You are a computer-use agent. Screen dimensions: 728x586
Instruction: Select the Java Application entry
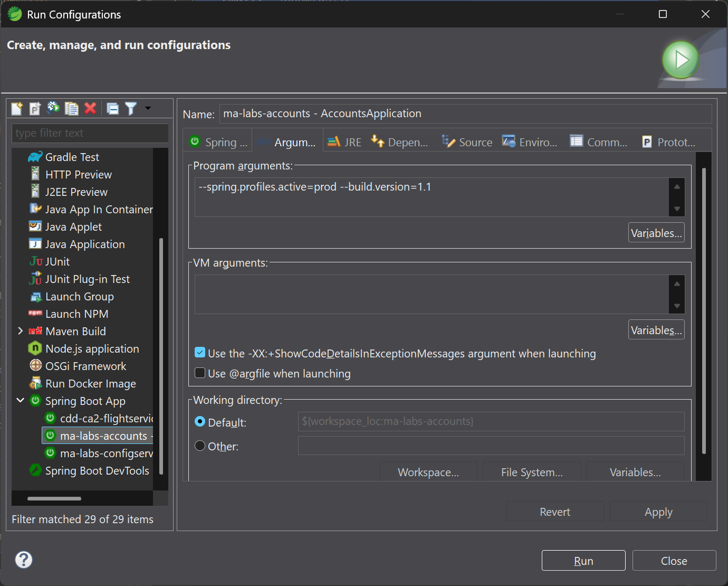76,244
